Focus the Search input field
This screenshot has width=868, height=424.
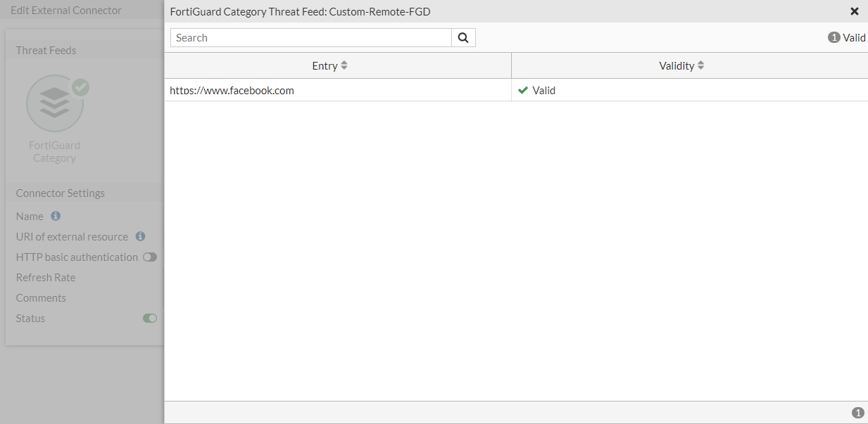tap(310, 38)
